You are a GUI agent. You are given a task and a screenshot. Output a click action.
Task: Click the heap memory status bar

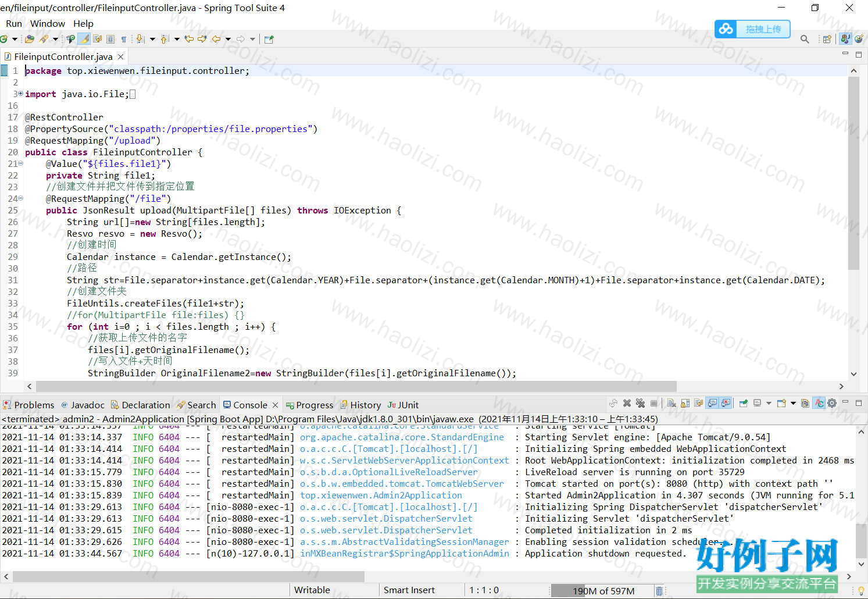[602, 591]
